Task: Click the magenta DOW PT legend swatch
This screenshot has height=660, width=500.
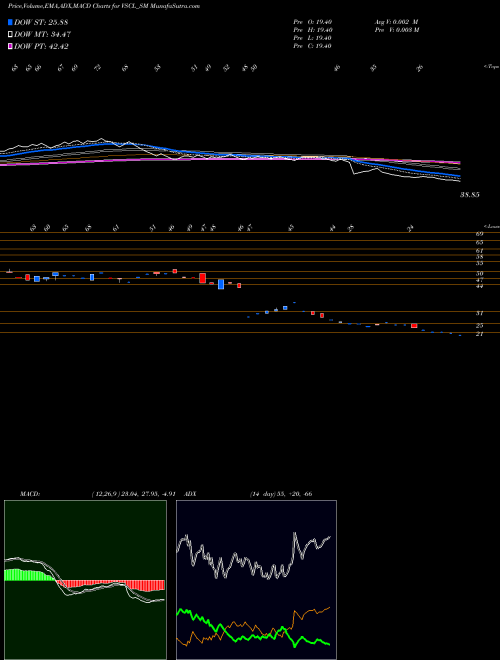Action: click(11, 46)
